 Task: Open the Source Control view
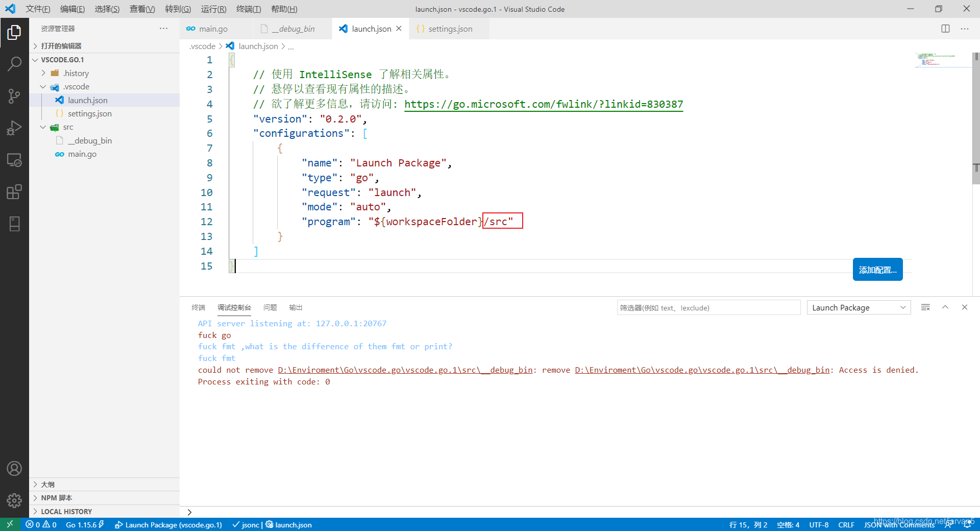(14, 96)
